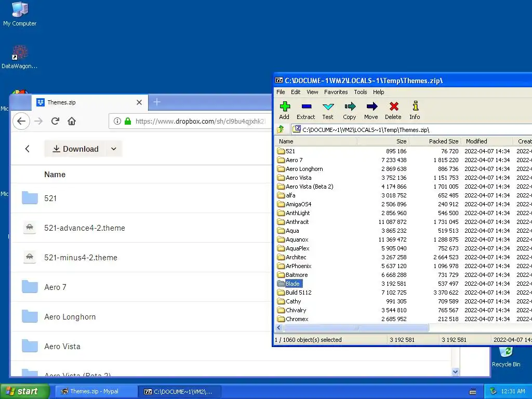Open the DataWagon desktop shortcut
Viewport: 532px width, 399px height.
(x=20, y=57)
